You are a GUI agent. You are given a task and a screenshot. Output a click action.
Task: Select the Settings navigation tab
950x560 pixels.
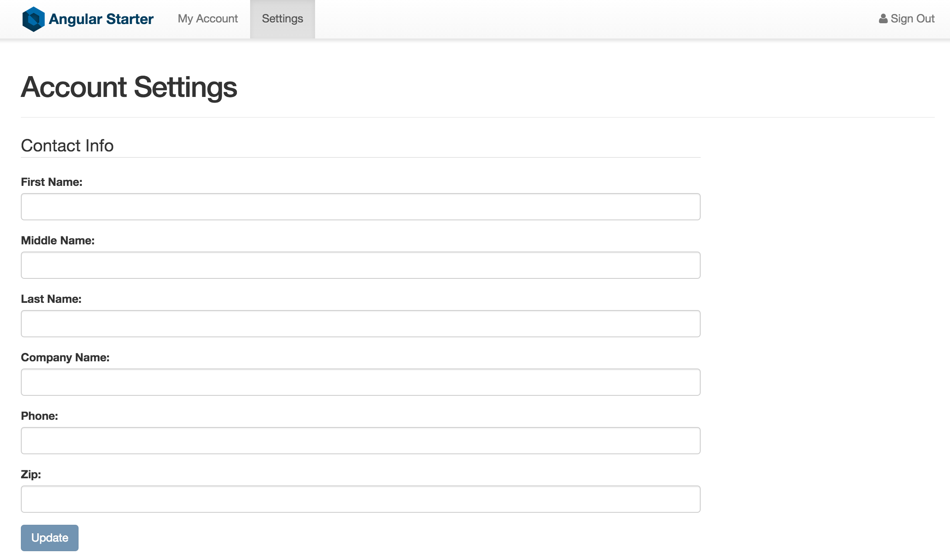pyautogui.click(x=282, y=19)
